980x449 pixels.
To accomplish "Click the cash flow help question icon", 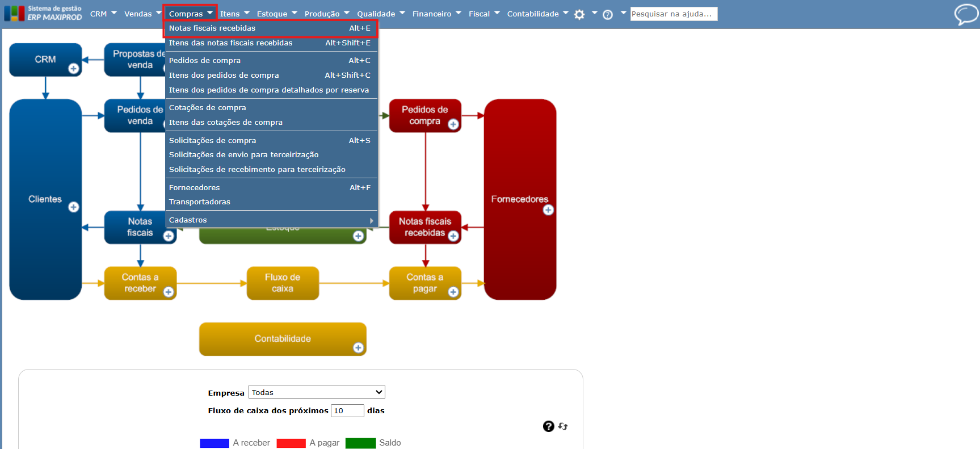I will (x=548, y=426).
